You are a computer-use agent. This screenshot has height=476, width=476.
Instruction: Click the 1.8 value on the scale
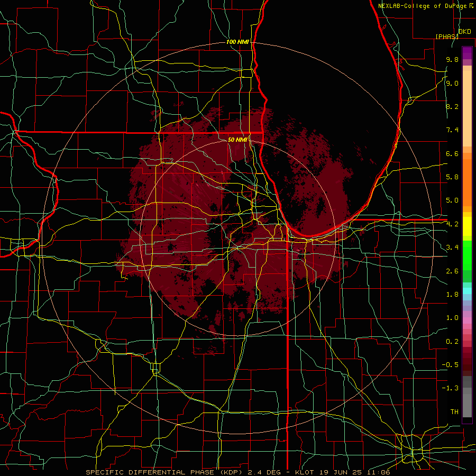(452, 295)
